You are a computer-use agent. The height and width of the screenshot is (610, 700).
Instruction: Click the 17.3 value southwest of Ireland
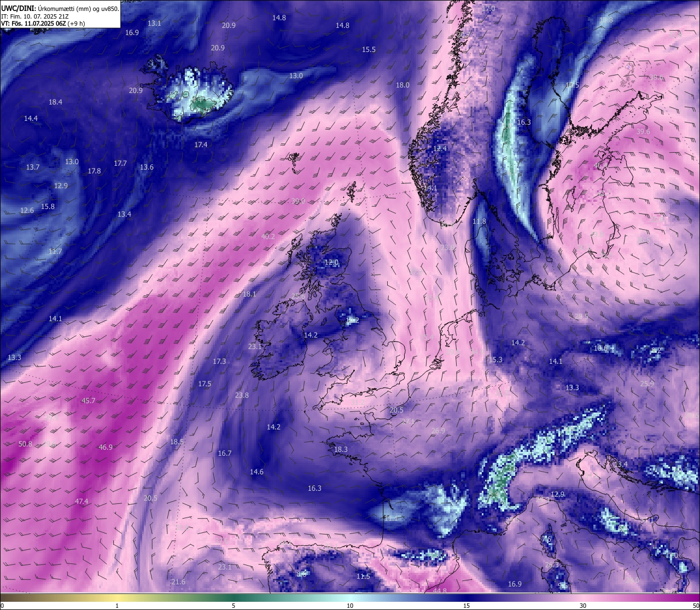[x=219, y=361]
